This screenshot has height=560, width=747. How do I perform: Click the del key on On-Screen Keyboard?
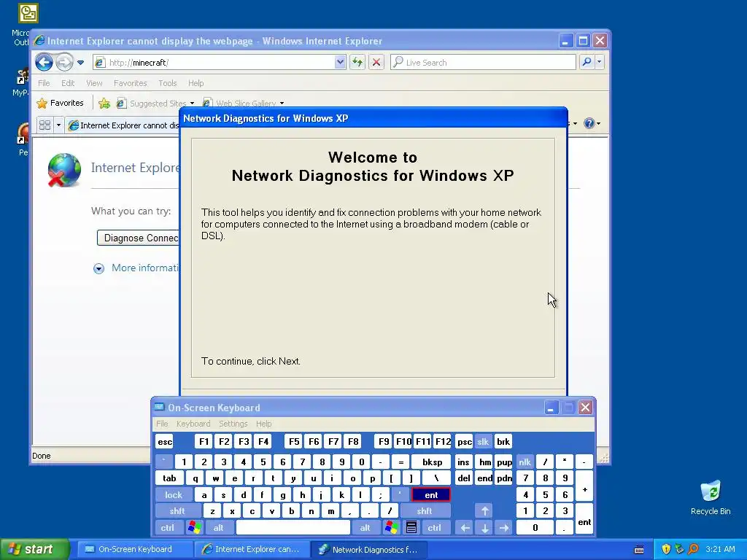(463, 478)
